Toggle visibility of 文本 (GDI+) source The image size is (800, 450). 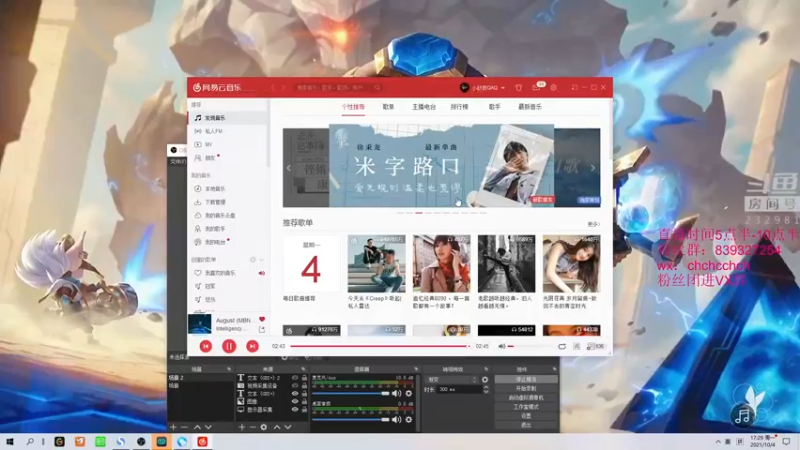(x=295, y=394)
